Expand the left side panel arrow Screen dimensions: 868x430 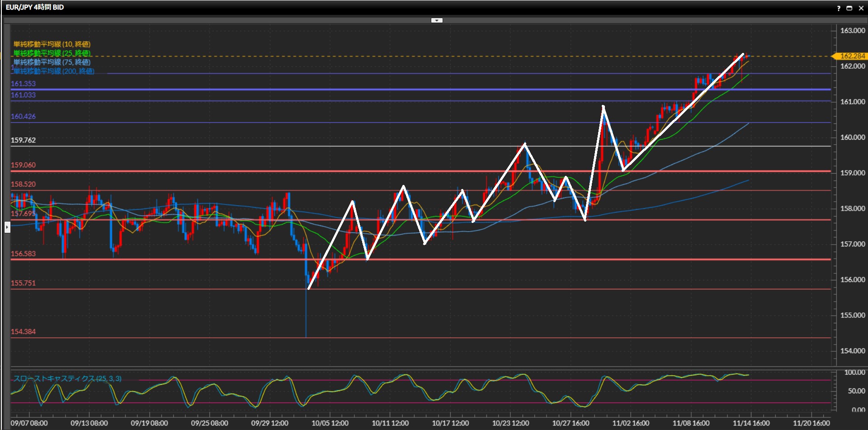7,227
